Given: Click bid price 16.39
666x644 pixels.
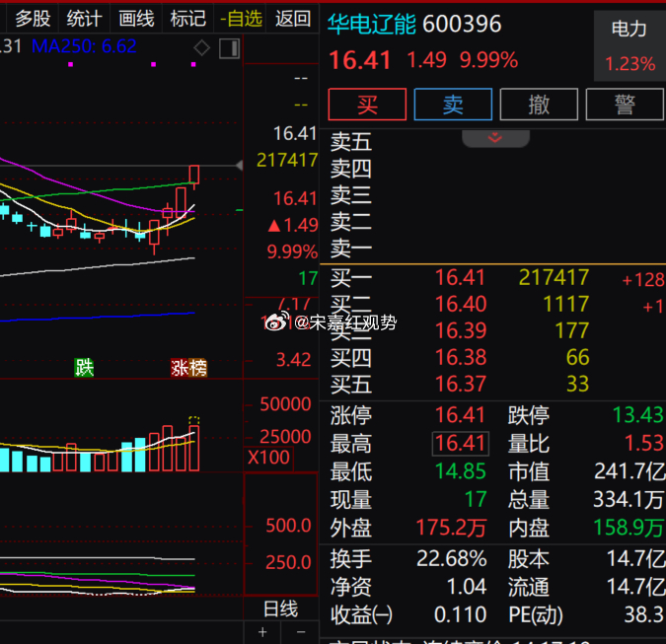Looking at the screenshot, I should [x=461, y=331].
